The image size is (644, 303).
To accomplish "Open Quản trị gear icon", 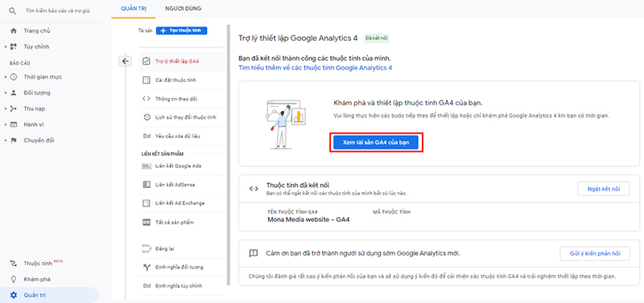I will coord(14,295).
